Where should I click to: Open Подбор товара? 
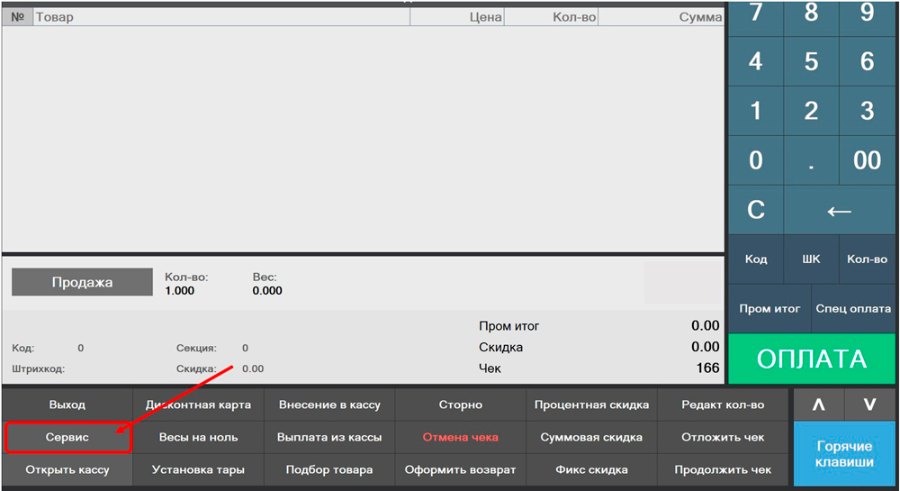[x=329, y=470]
